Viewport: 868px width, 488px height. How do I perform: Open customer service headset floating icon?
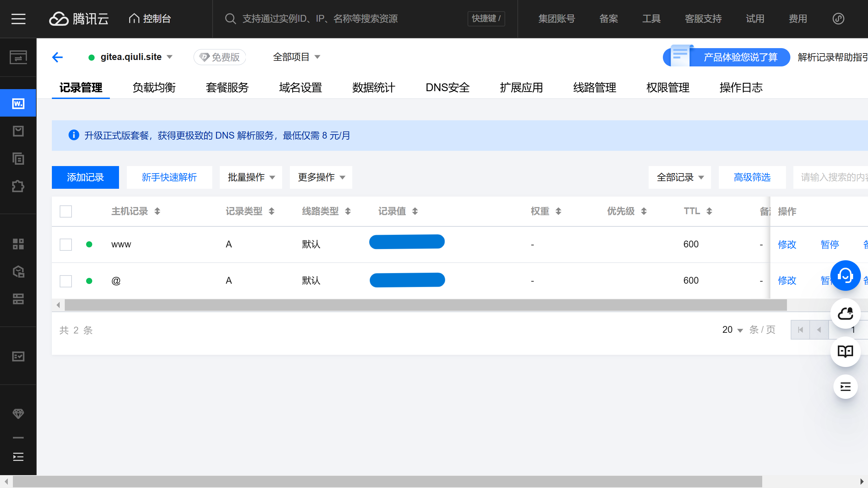click(x=845, y=276)
